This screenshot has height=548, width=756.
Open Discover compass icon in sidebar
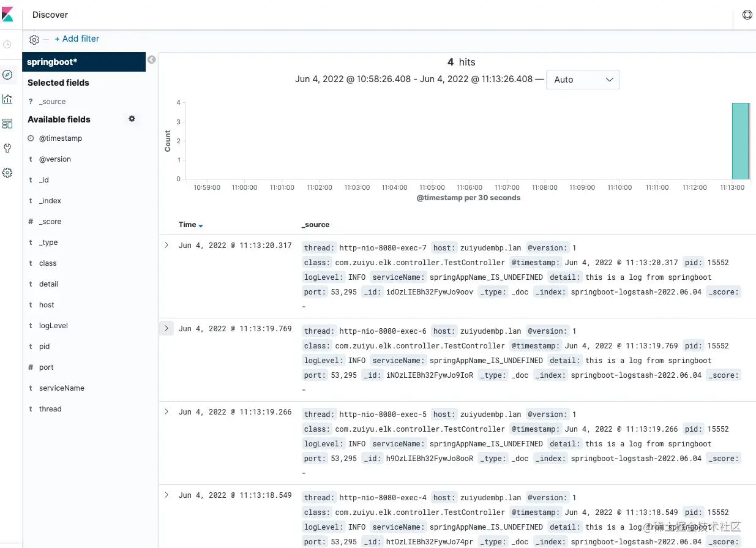(x=7, y=75)
